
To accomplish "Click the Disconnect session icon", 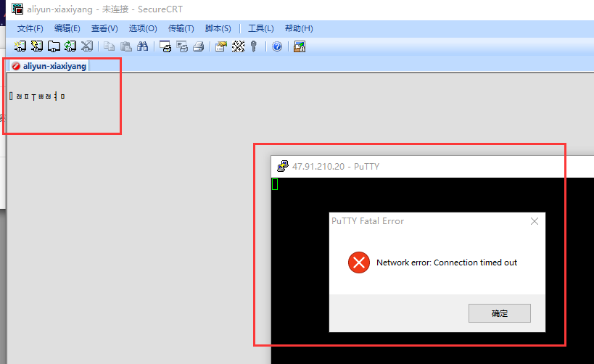I will pos(87,46).
